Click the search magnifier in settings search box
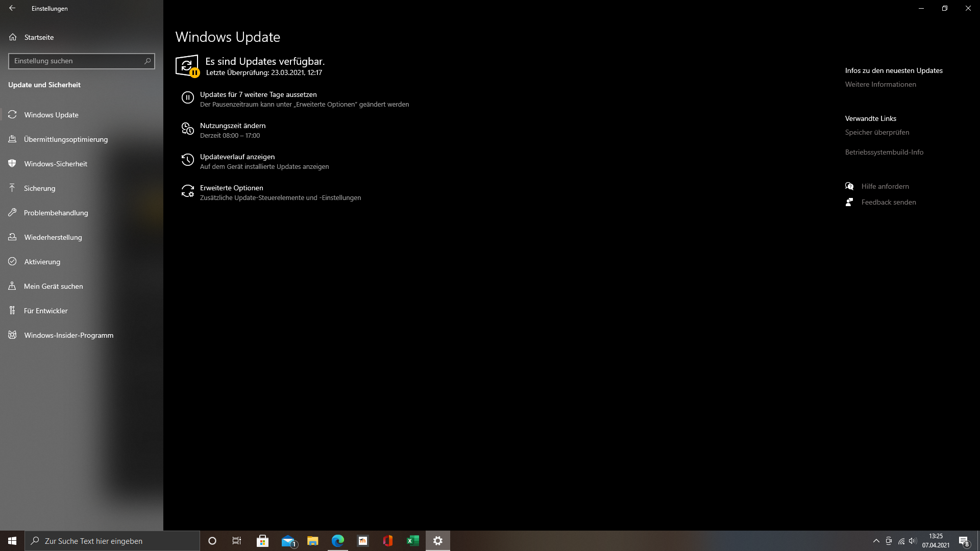 [x=148, y=61]
